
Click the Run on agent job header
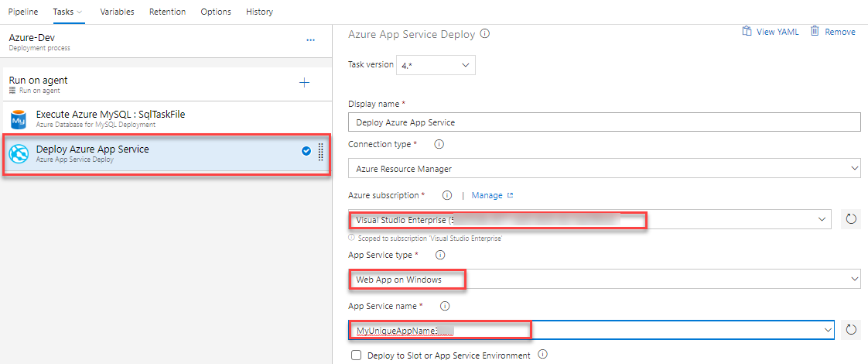coord(166,84)
